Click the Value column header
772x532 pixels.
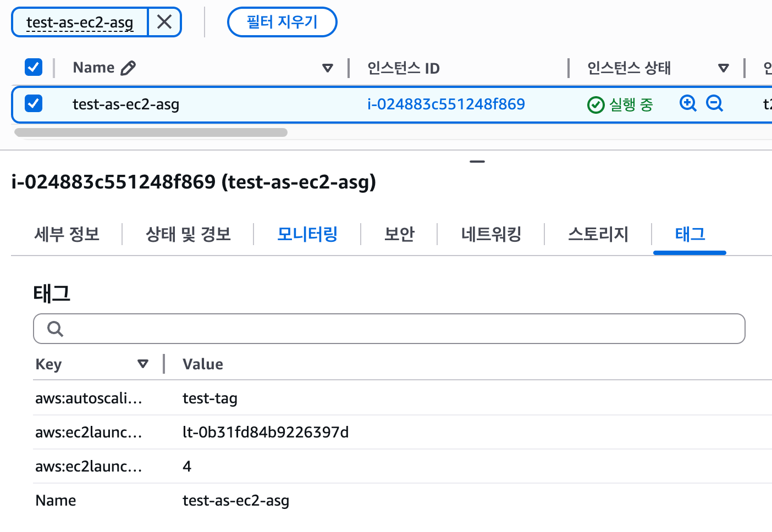click(x=203, y=364)
